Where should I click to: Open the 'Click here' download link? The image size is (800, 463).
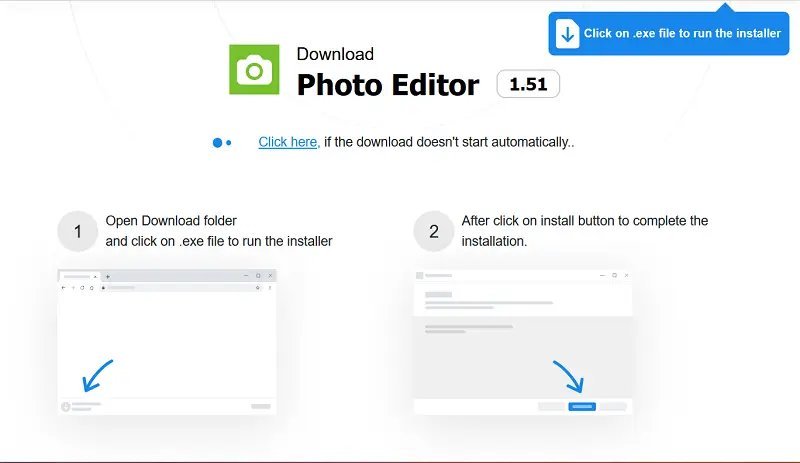pos(287,142)
